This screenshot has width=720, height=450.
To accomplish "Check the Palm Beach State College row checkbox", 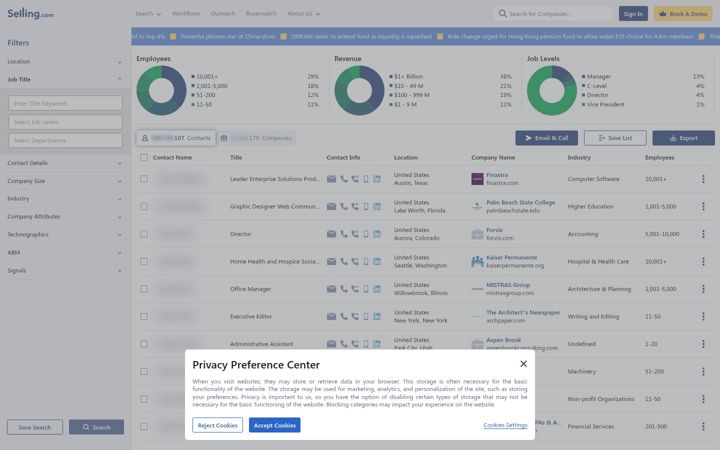I will tap(144, 207).
